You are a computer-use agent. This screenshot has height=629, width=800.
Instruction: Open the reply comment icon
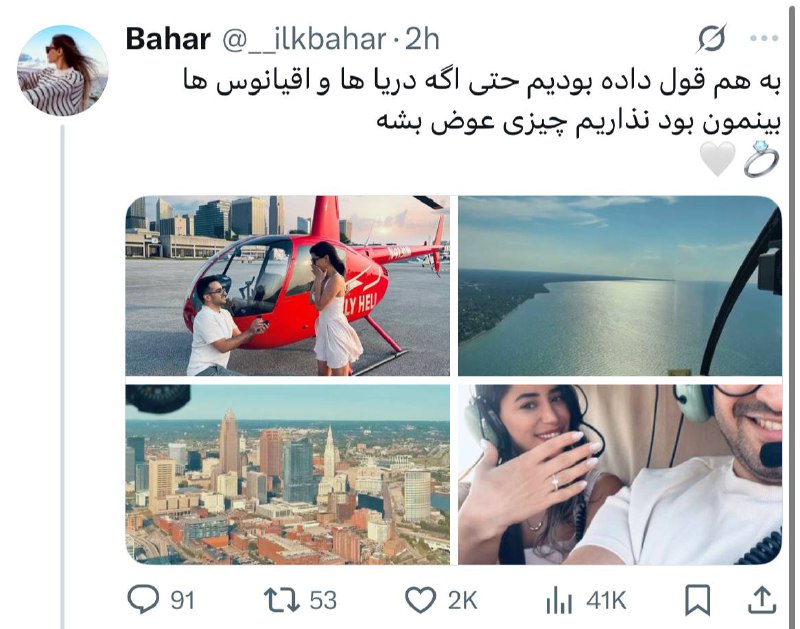pyautogui.click(x=143, y=599)
